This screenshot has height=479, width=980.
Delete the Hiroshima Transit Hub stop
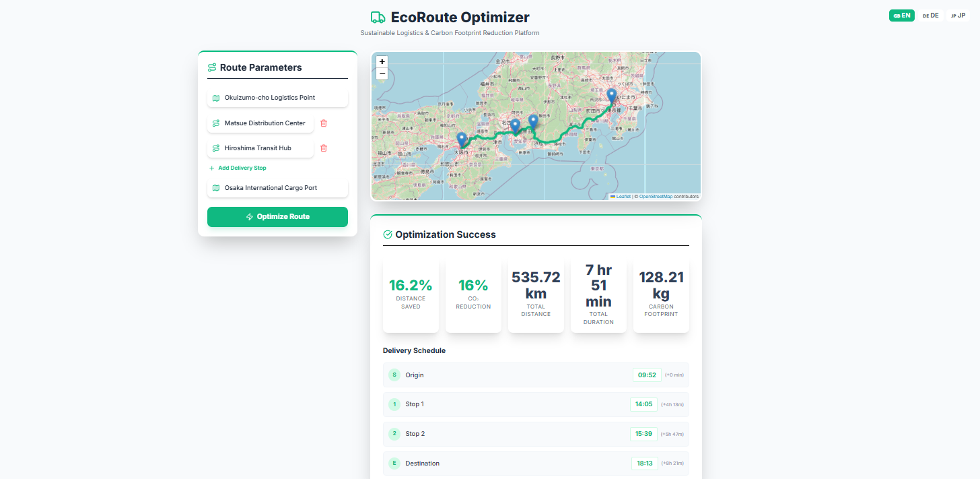[324, 148]
